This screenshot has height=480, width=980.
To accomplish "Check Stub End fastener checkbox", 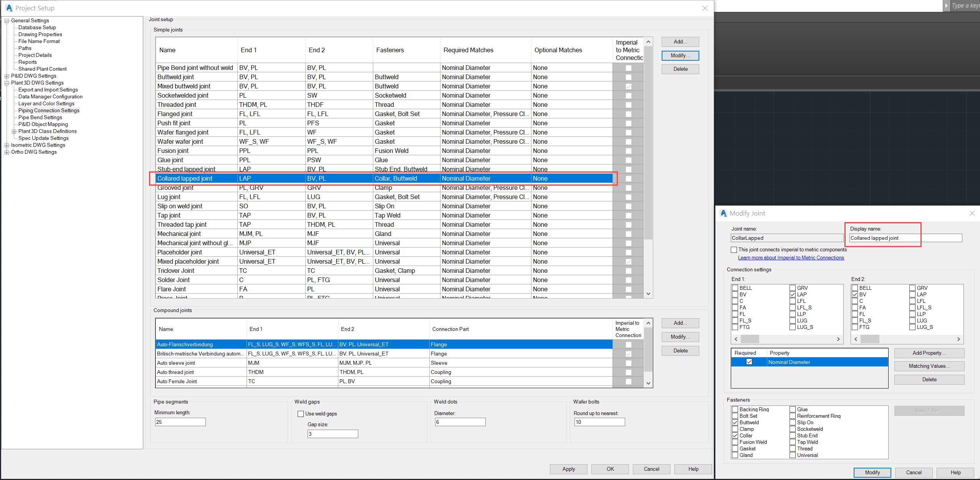I will coord(793,435).
